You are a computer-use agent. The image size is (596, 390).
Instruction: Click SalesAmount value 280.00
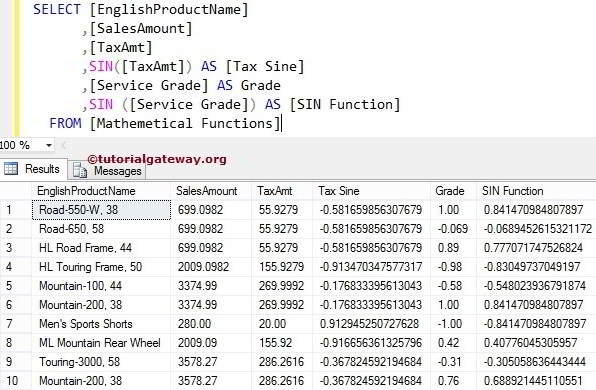(x=194, y=324)
